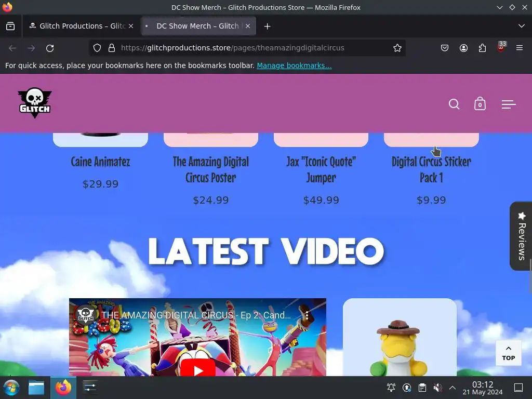The width and height of the screenshot is (532, 399).
Task: Expand hidden system tray icons
Action: tap(453, 388)
